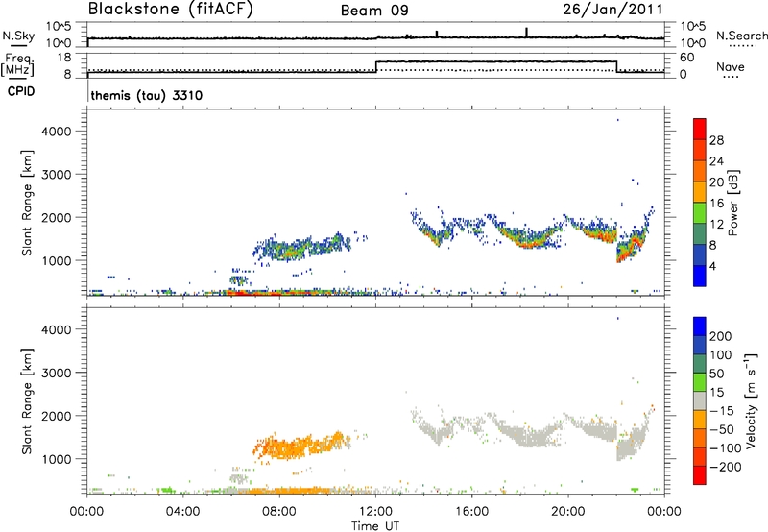768x532 pixels.
Task: Click the 'Power [dB]' color bar label
Action: tap(733, 203)
